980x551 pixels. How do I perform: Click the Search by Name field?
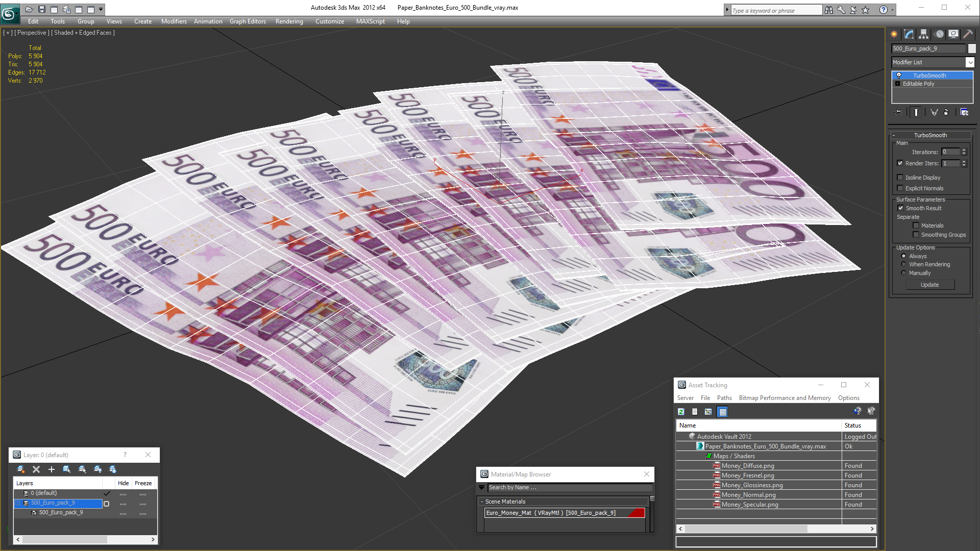tap(569, 488)
